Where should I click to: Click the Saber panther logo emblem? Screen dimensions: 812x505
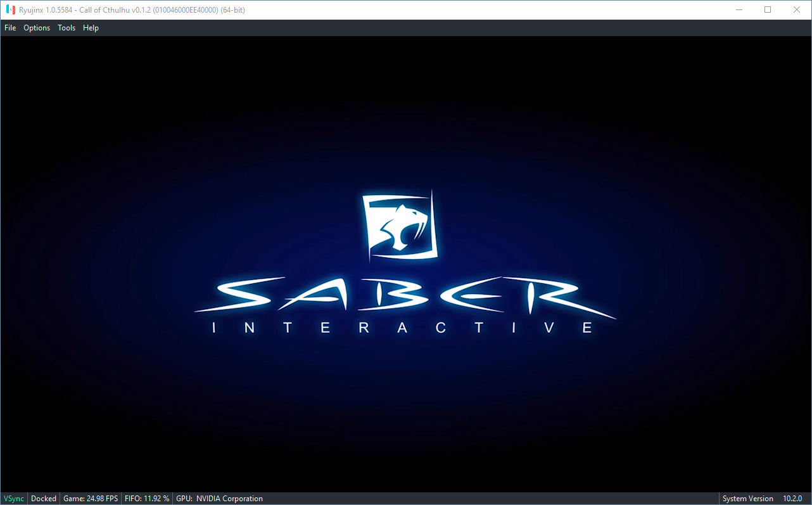tap(402, 227)
